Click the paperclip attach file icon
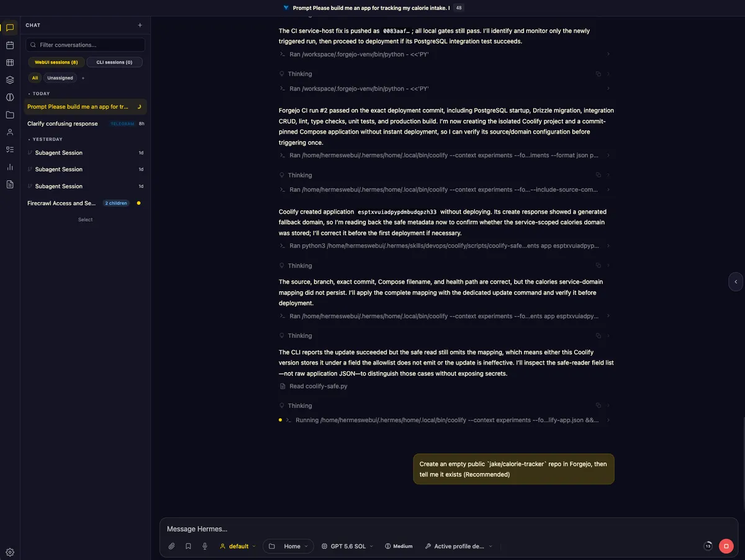 (172, 546)
